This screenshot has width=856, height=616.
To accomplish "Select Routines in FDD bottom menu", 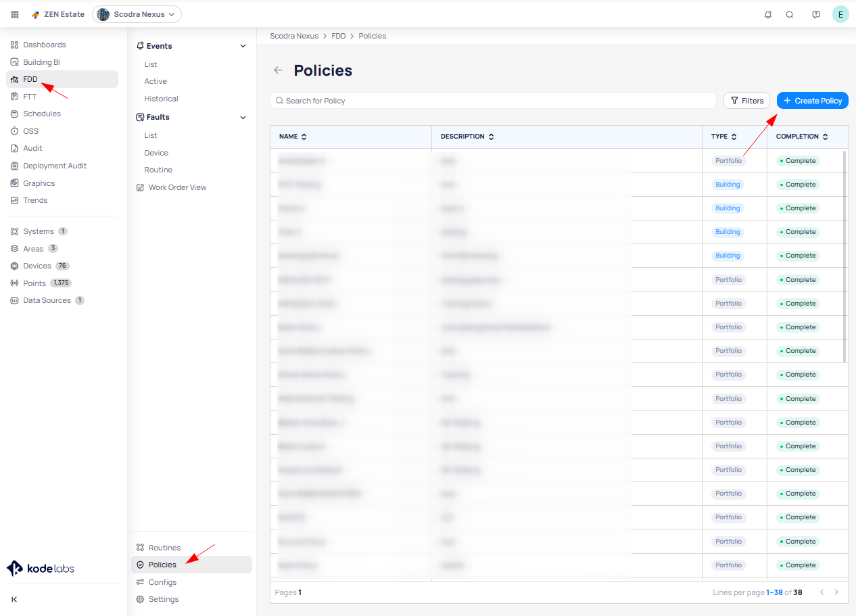I will coord(164,548).
